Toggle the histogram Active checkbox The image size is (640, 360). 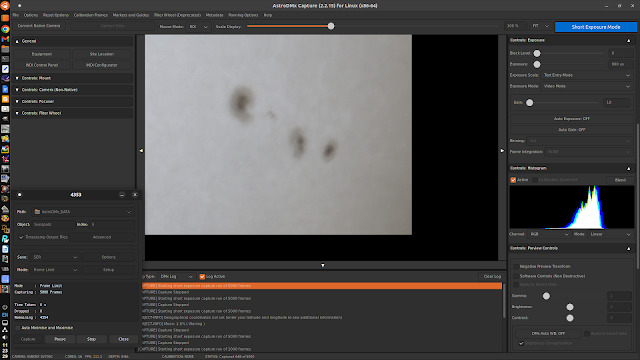pos(513,180)
